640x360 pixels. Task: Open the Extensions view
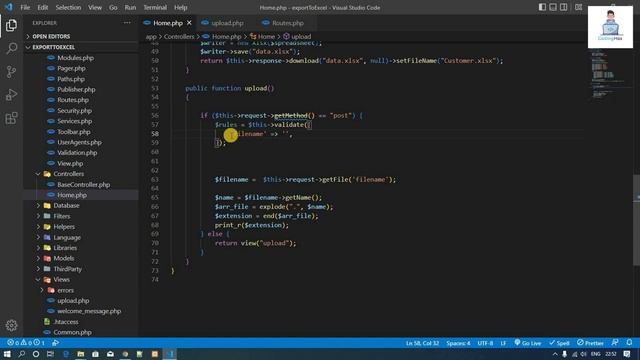11,118
